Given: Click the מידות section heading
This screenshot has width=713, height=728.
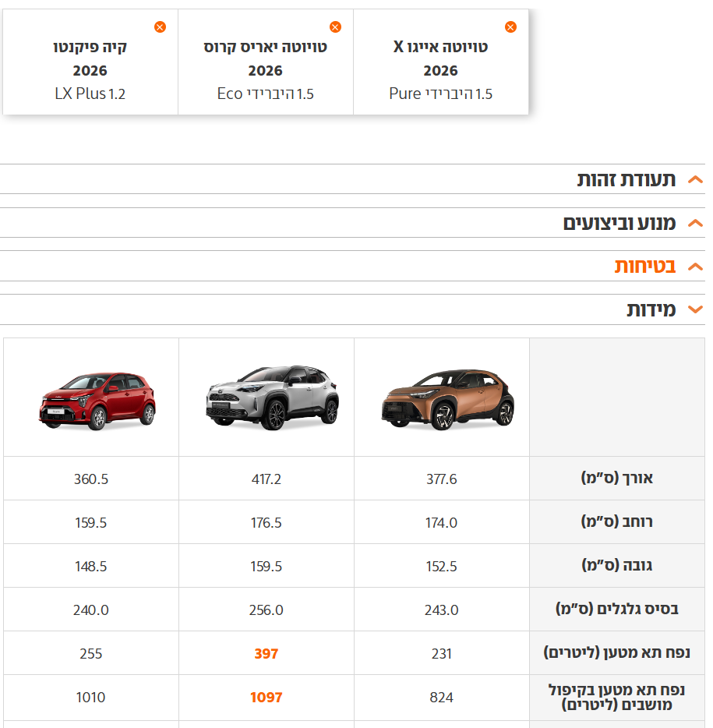Looking at the screenshot, I should click(651, 310).
